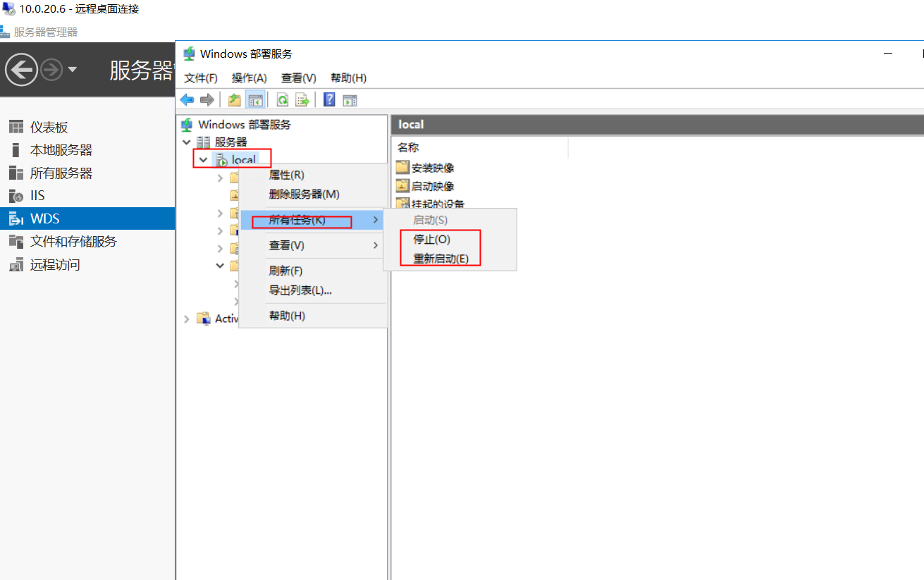
Task: Open the 查看(V) menu in the menu bar
Action: click(299, 78)
